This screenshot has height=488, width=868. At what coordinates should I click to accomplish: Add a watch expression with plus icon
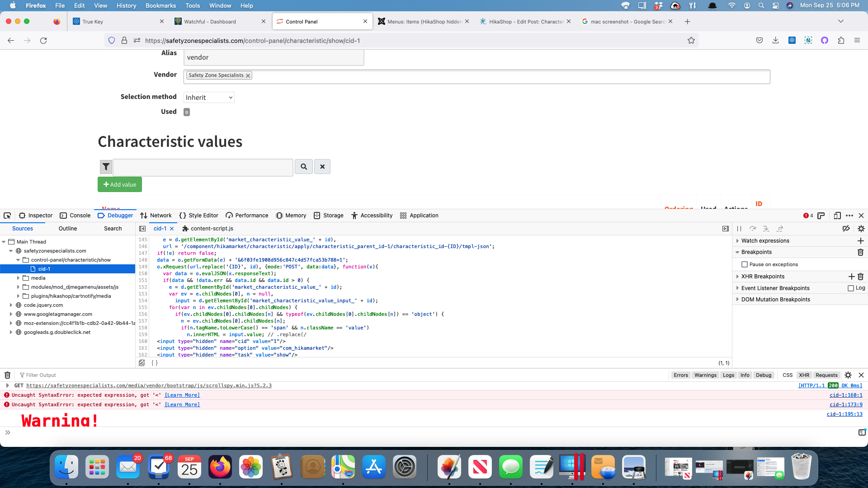coord(860,241)
